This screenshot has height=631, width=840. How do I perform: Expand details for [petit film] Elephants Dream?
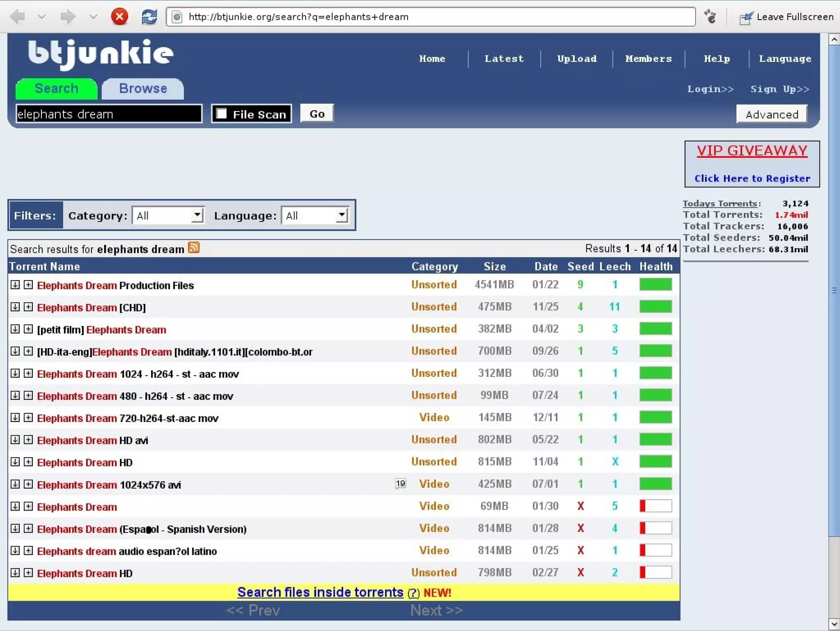pyautogui.click(x=28, y=329)
